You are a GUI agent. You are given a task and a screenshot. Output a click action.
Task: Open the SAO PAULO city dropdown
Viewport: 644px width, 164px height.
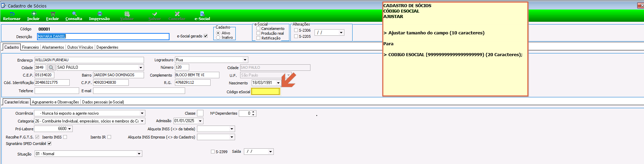point(141,68)
